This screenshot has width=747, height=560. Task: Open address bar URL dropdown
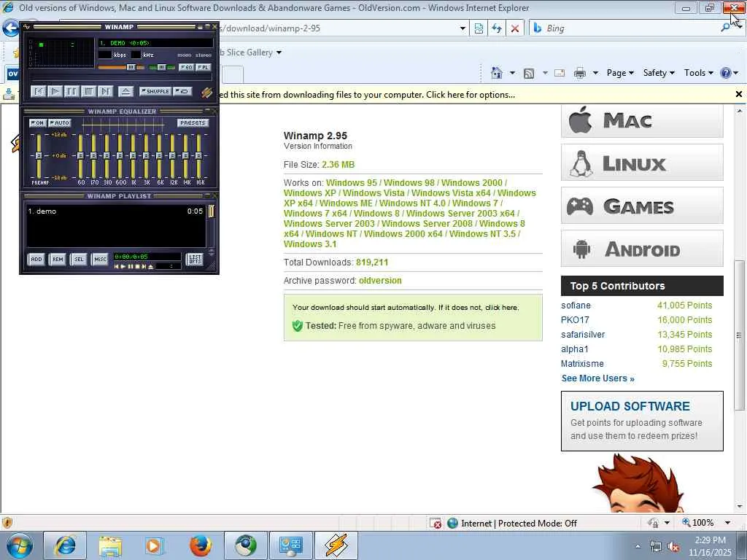coord(462,28)
